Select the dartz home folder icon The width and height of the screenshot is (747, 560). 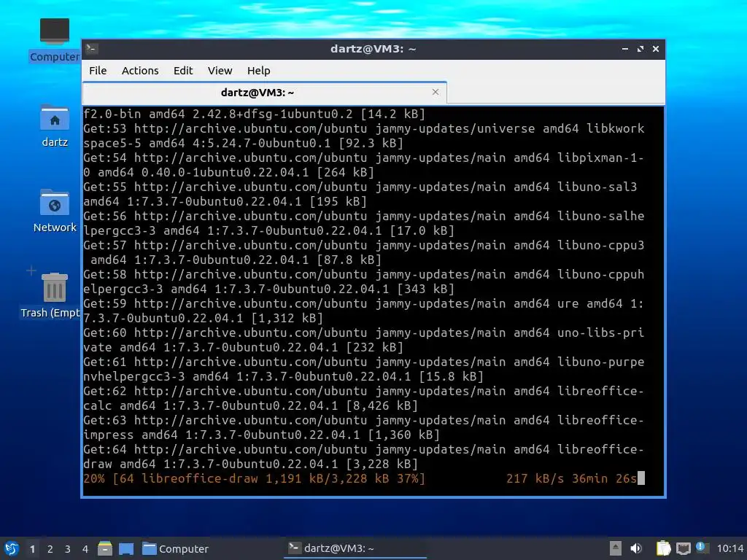(54, 125)
